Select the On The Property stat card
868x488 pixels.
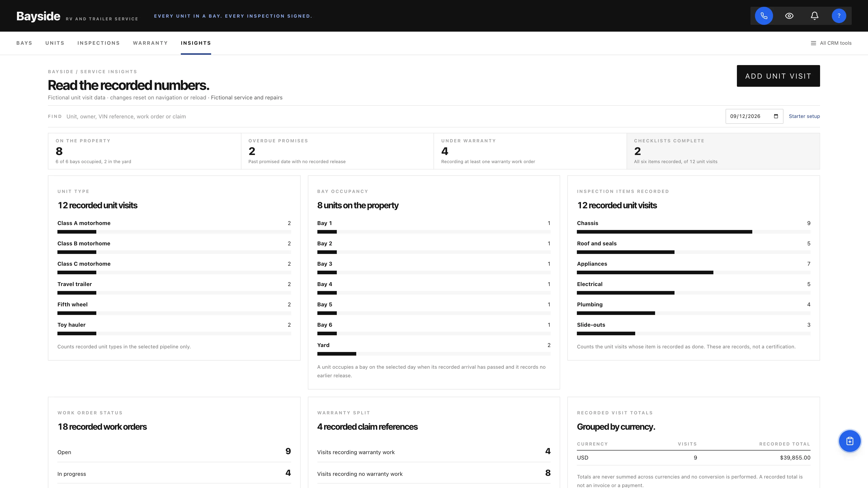point(145,151)
